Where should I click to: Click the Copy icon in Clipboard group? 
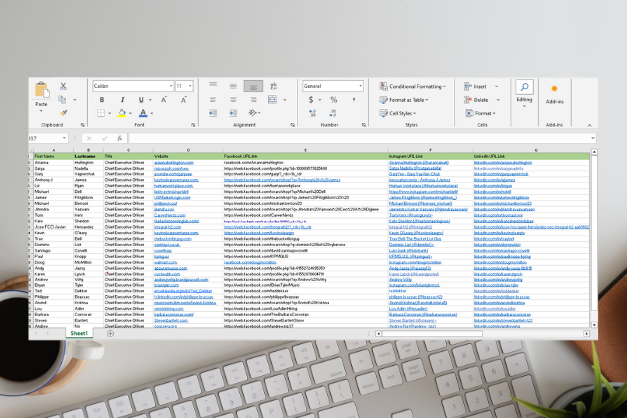(x=62, y=99)
